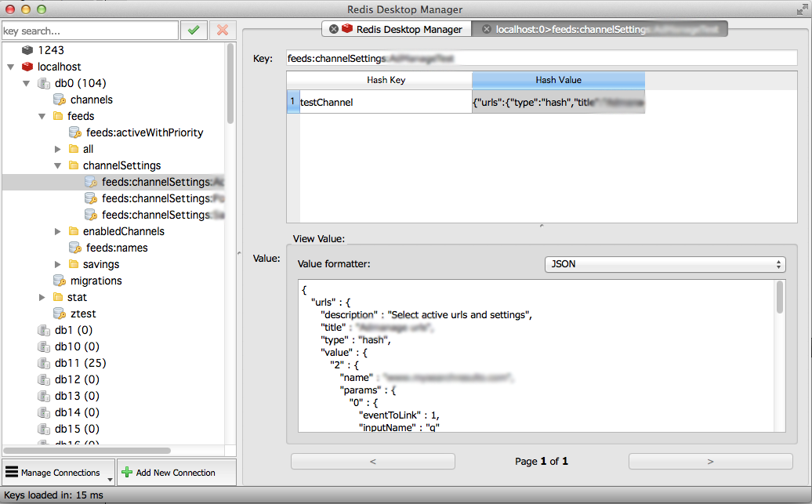The height and width of the screenshot is (504, 812).
Task: Toggle fullscreen using title bar arrows icon
Action: 802,9
